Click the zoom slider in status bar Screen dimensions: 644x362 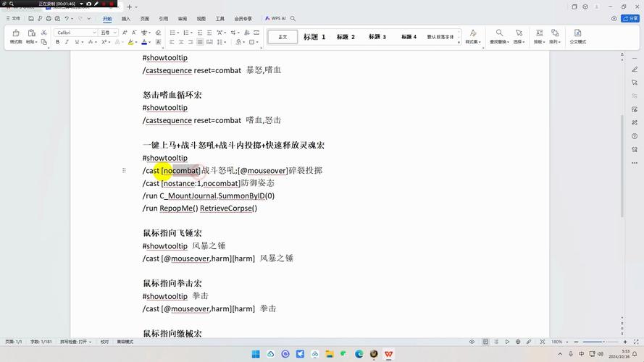click(600, 342)
